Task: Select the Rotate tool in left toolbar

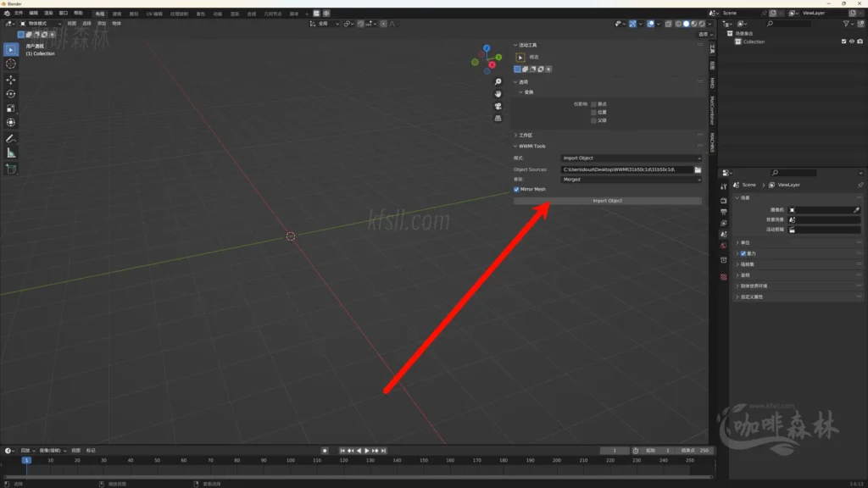Action: click(x=11, y=94)
